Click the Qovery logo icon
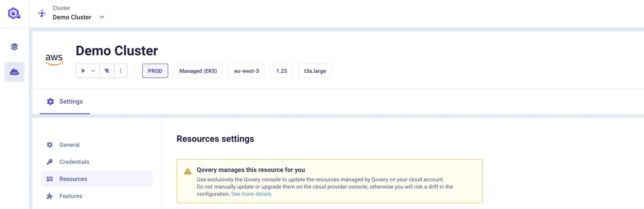The width and height of the screenshot is (644, 209). pos(14,13)
